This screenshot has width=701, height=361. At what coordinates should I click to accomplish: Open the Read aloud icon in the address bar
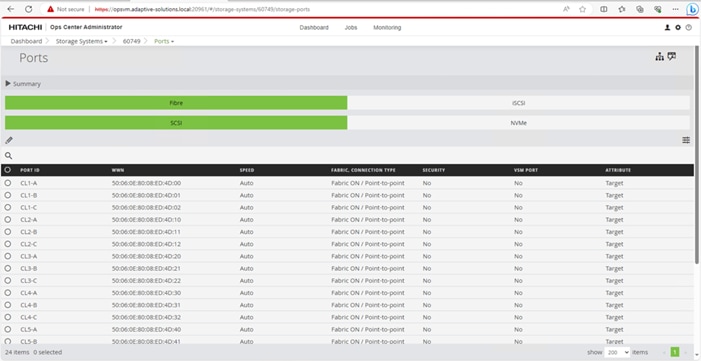[x=566, y=9]
